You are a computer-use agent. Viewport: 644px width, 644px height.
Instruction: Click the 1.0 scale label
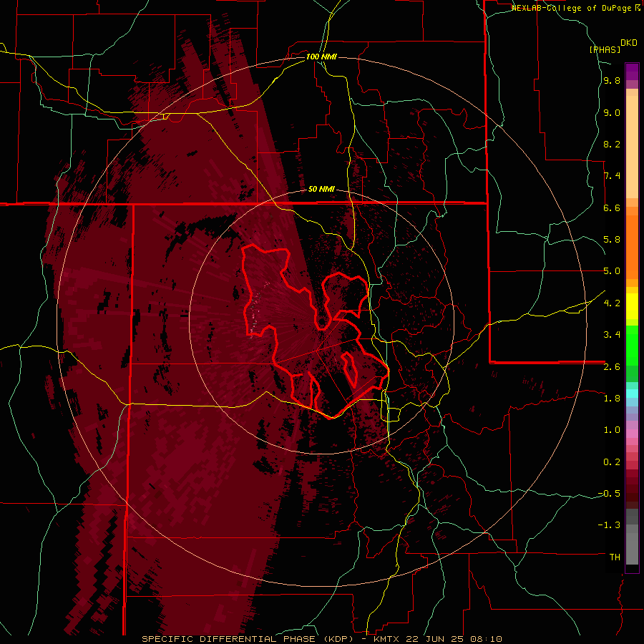[612, 430]
